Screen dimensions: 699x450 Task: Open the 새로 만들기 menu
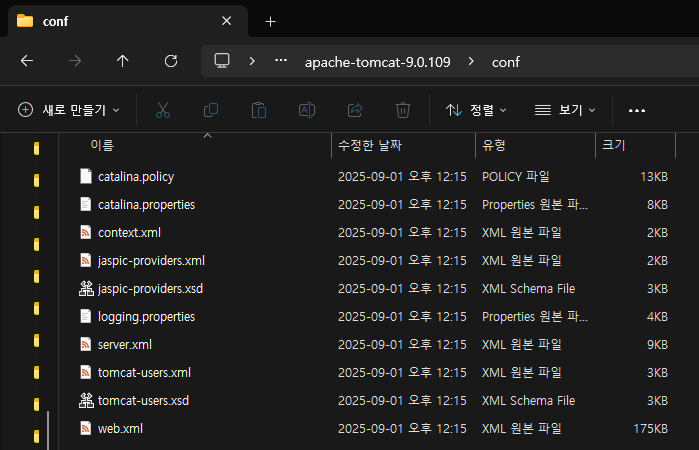(x=69, y=110)
